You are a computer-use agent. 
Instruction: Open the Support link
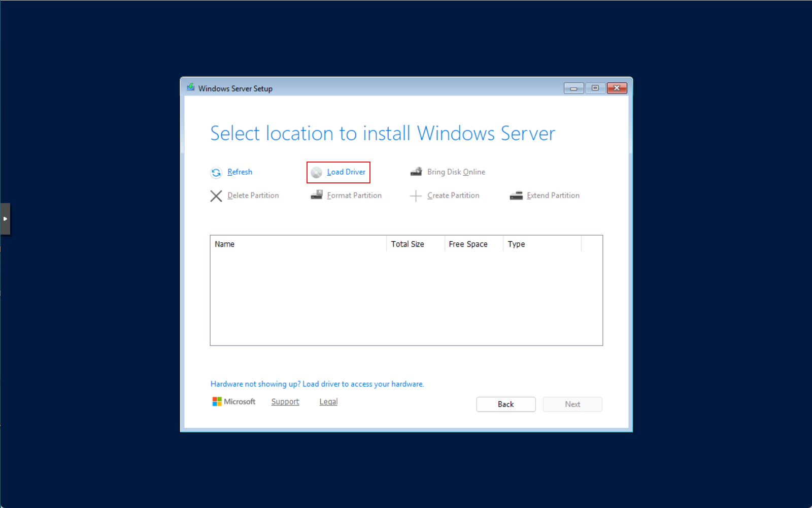click(x=285, y=402)
